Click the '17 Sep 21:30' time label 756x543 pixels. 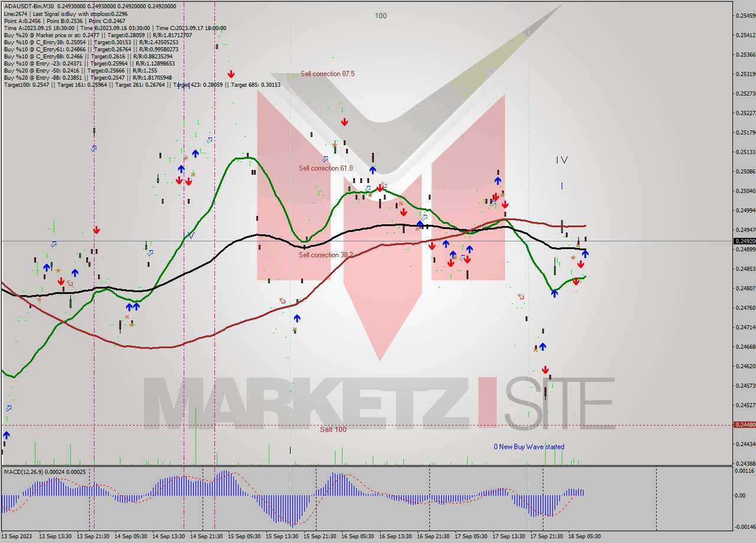(x=547, y=537)
